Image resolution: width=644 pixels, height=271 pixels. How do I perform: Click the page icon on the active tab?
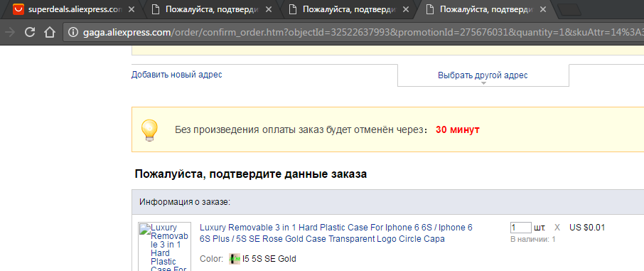coord(430,9)
